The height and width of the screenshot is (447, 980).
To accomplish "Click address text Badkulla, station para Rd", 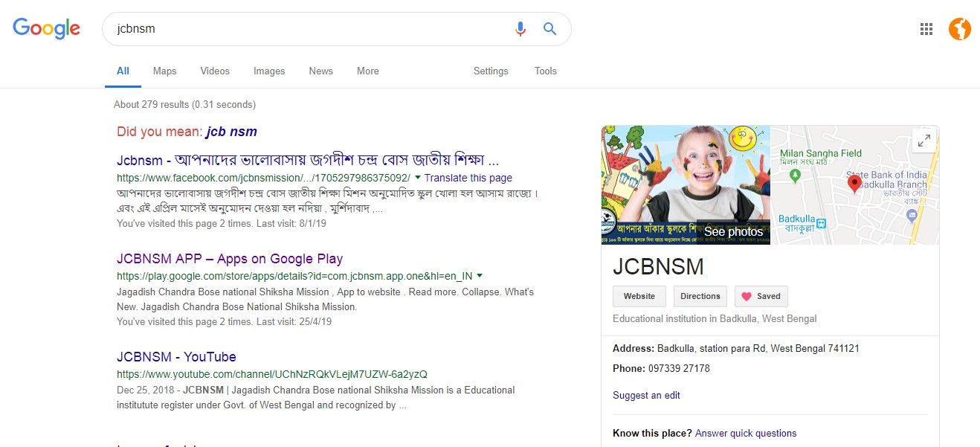I will coord(758,348).
